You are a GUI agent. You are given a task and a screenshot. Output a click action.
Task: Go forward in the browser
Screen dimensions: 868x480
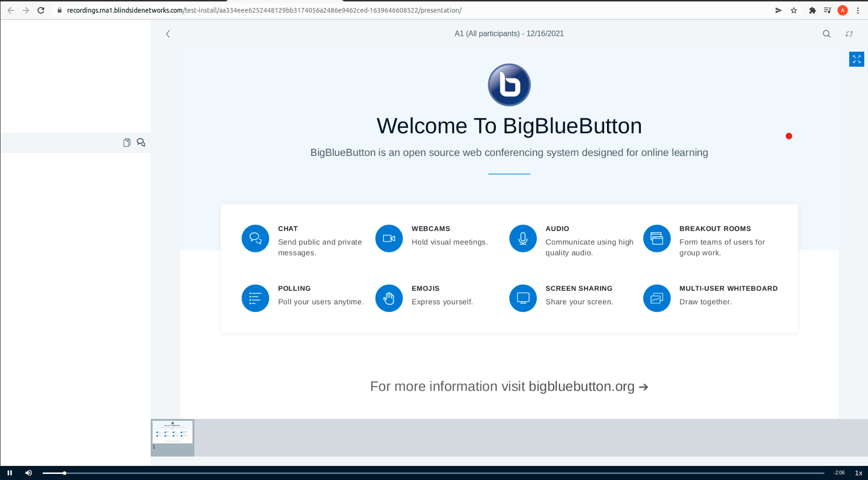pyautogui.click(x=26, y=10)
